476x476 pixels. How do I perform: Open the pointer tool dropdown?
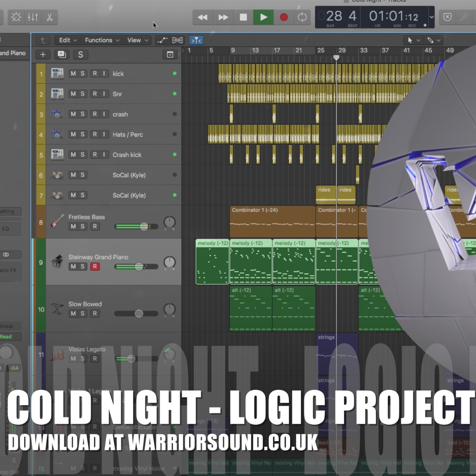pos(413,41)
